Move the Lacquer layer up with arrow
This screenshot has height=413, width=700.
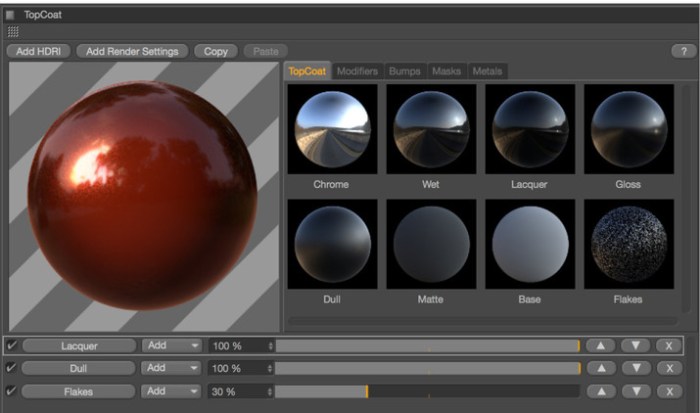600,345
